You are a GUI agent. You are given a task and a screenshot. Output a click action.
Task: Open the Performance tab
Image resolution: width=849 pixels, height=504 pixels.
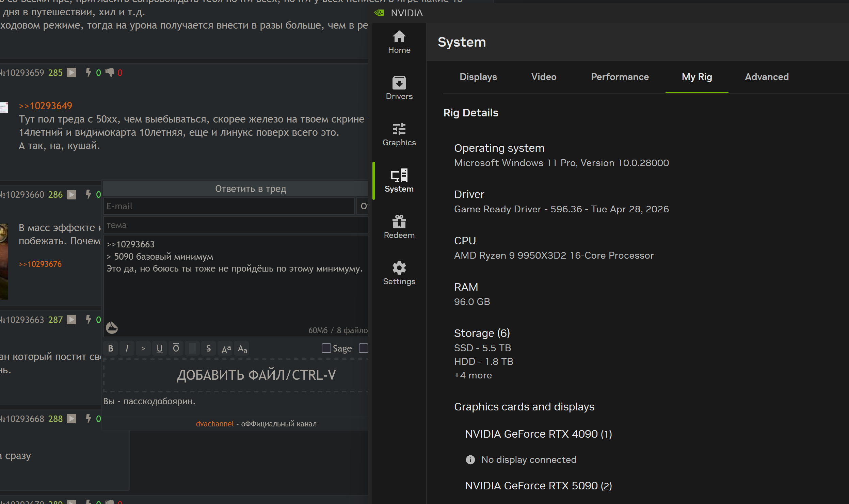[x=620, y=77]
